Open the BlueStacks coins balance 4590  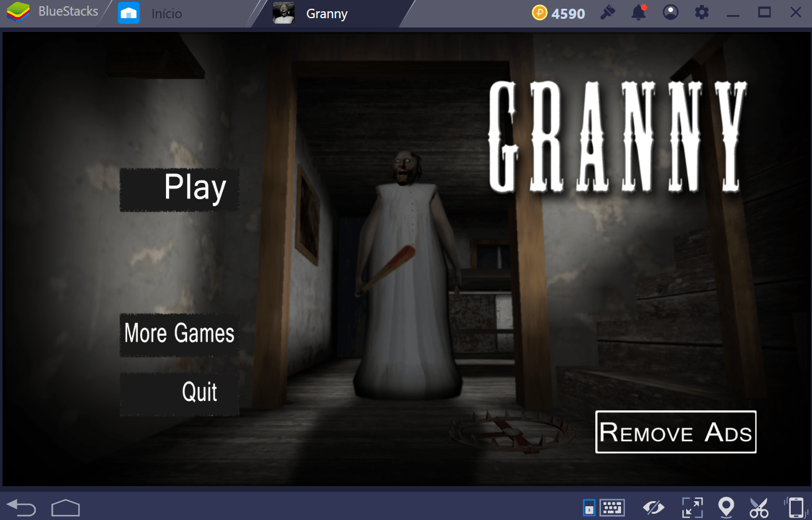[559, 13]
